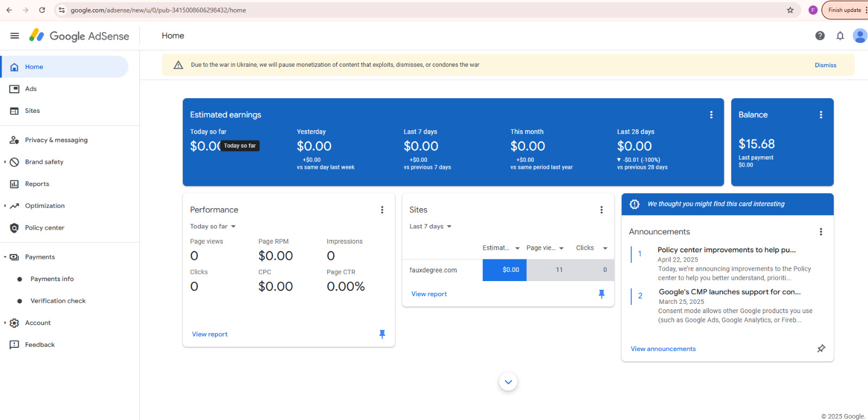Open the Google account avatar
The image size is (868, 420).
click(860, 36)
